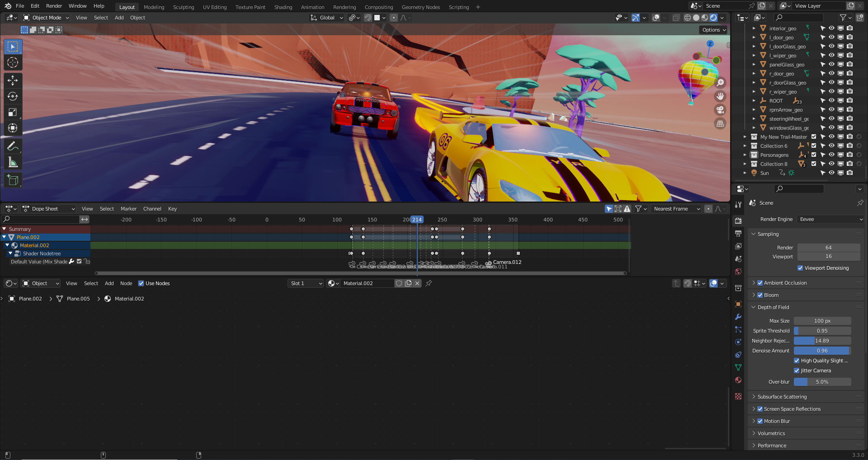Choose the Measure tool
The image size is (868, 460).
(x=13, y=162)
